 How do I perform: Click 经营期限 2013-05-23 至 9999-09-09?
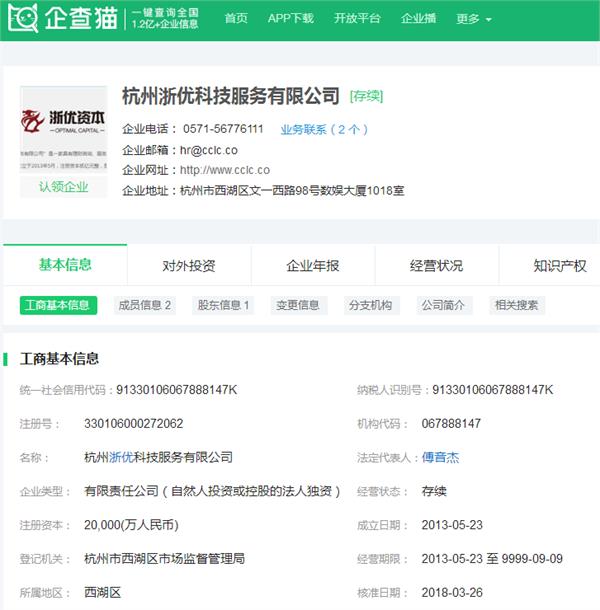pos(492,559)
